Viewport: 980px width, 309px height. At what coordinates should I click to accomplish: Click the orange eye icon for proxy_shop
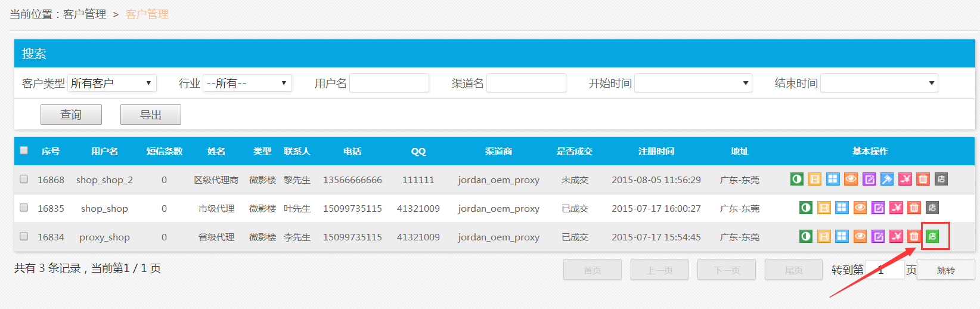(860, 236)
